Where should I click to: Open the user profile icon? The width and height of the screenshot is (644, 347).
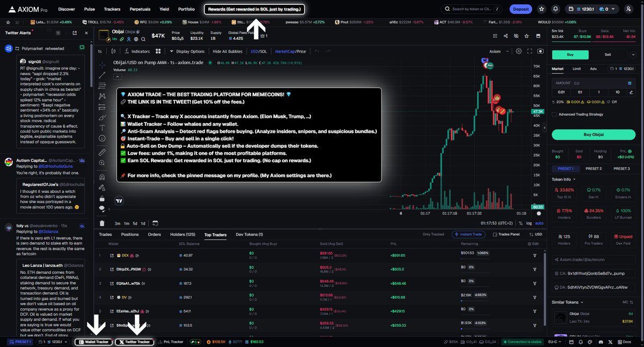tap(628, 9)
